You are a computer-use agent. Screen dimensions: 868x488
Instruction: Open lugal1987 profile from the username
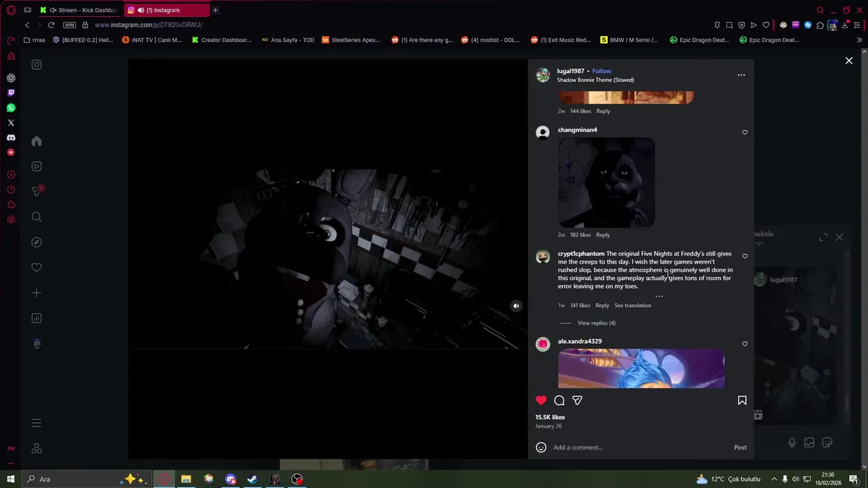pos(570,71)
